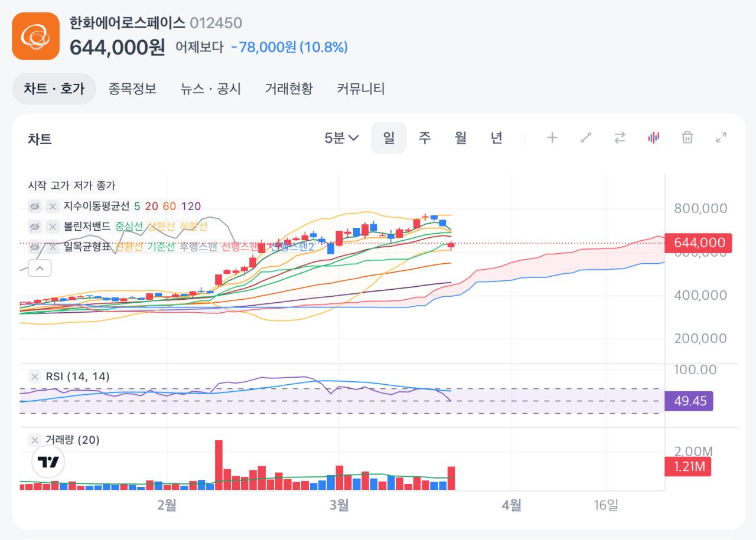
Task: Select the 월 monthly period button
Action: pos(461,138)
